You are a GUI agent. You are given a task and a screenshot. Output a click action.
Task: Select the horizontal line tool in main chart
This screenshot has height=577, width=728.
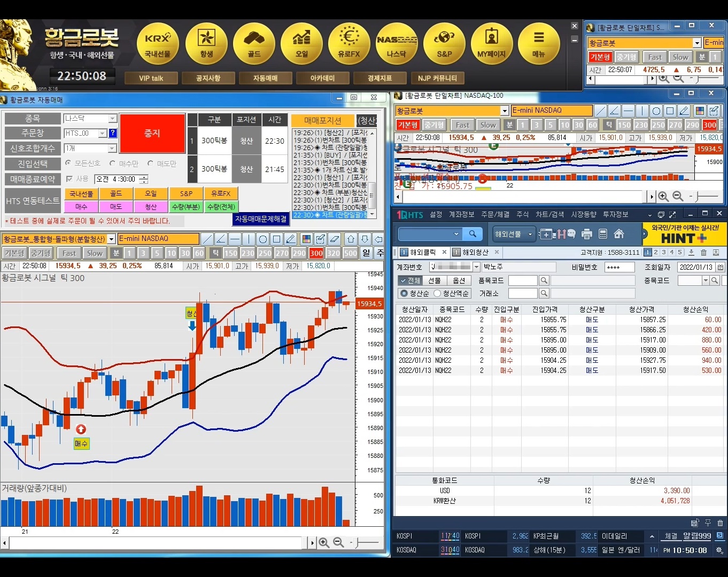235,239
